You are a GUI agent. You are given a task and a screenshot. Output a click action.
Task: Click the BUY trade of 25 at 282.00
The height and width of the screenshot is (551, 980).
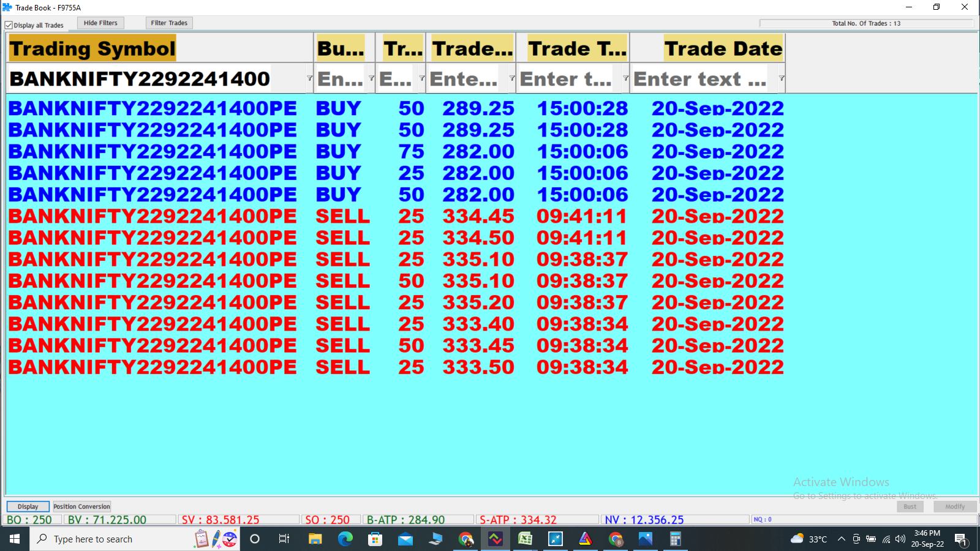pos(396,173)
